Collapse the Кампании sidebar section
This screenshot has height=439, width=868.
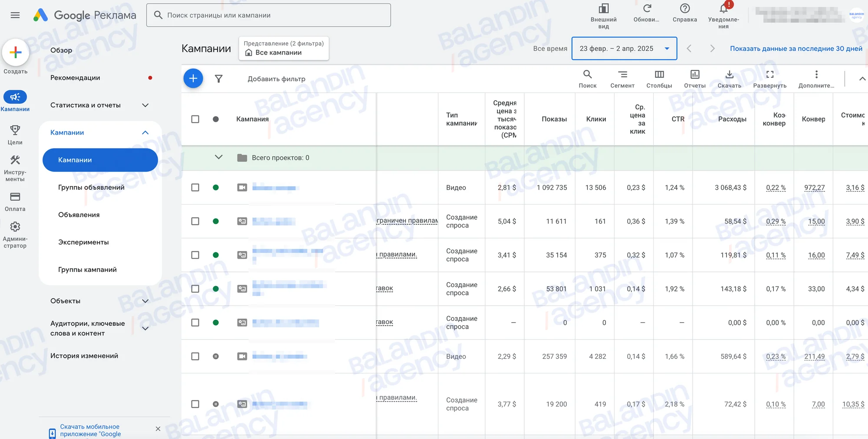(145, 132)
